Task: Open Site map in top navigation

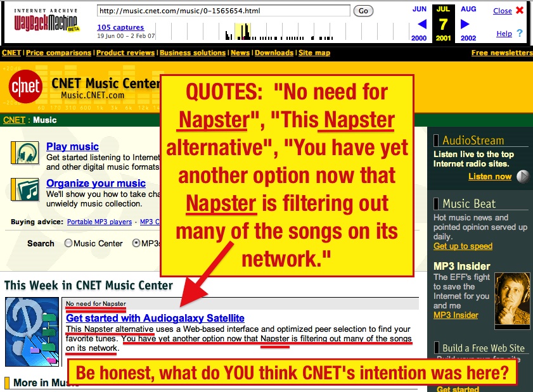Action: 314,53
